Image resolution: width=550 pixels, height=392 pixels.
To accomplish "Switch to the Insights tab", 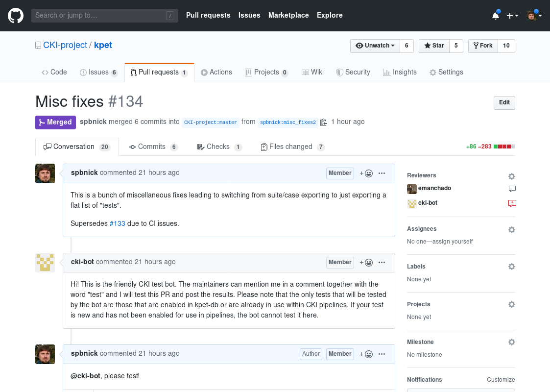I will tap(400, 73).
